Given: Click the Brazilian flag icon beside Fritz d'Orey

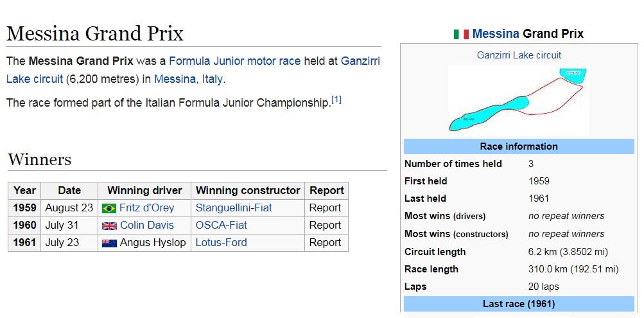Looking at the screenshot, I should click(109, 208).
